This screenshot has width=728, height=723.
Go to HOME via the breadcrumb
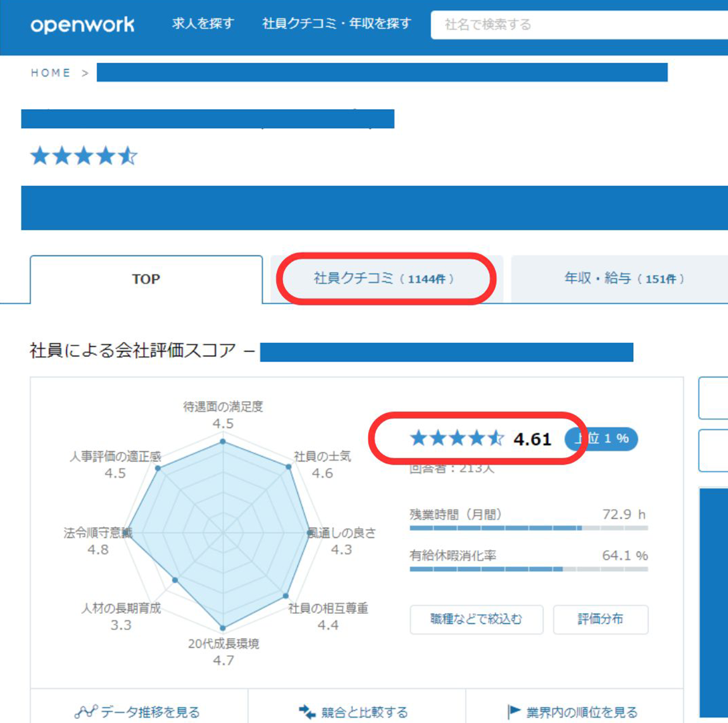point(50,73)
